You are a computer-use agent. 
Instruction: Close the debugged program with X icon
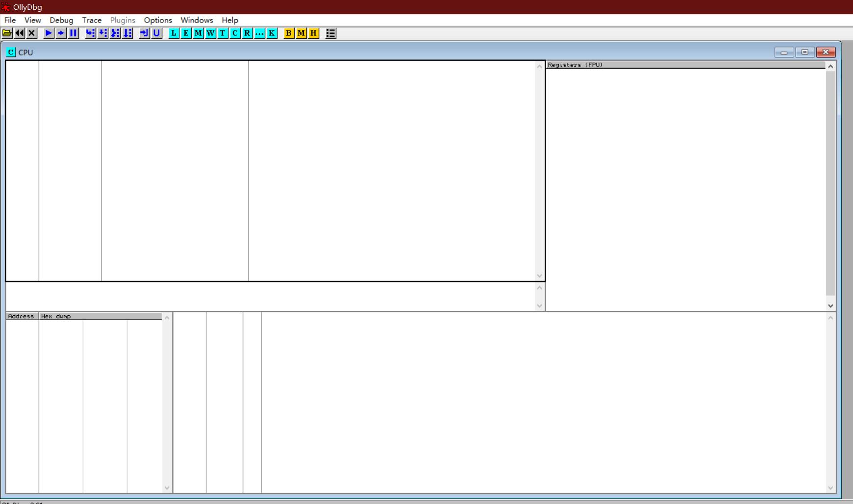32,33
